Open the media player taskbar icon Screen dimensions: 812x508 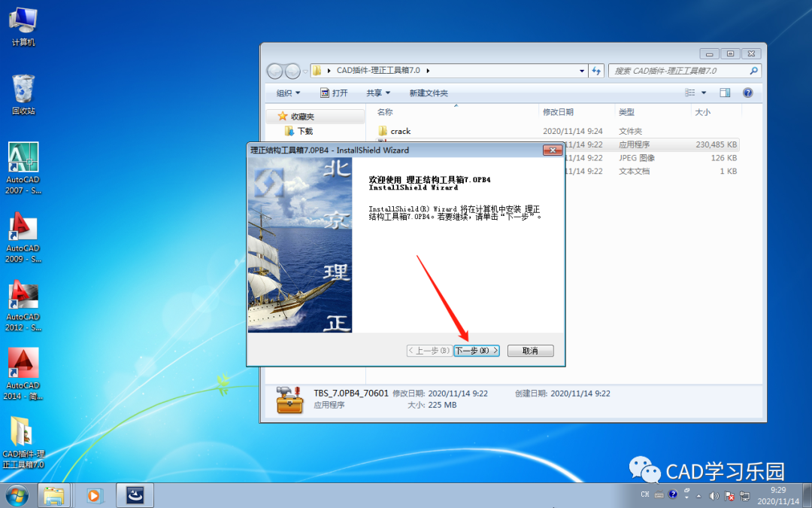94,495
